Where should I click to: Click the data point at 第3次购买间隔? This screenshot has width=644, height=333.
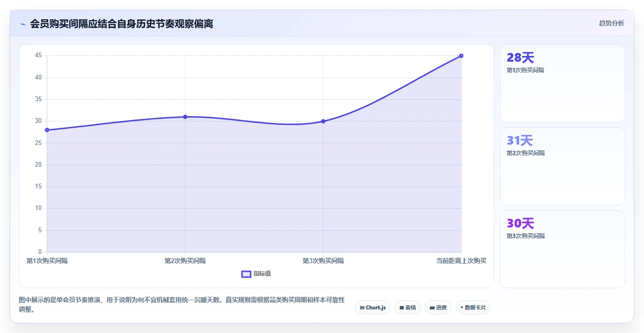(323, 121)
